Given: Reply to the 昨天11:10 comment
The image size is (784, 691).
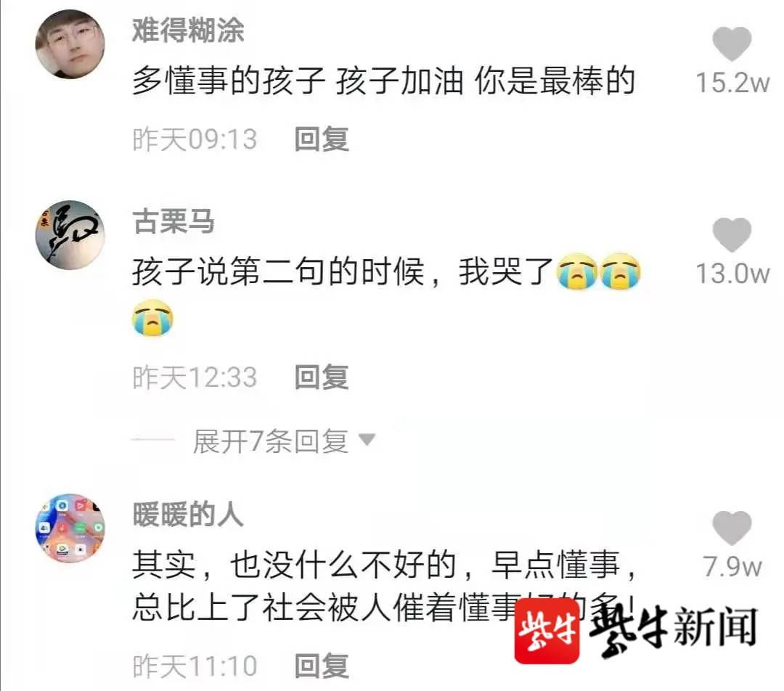Looking at the screenshot, I should pyautogui.click(x=322, y=666).
